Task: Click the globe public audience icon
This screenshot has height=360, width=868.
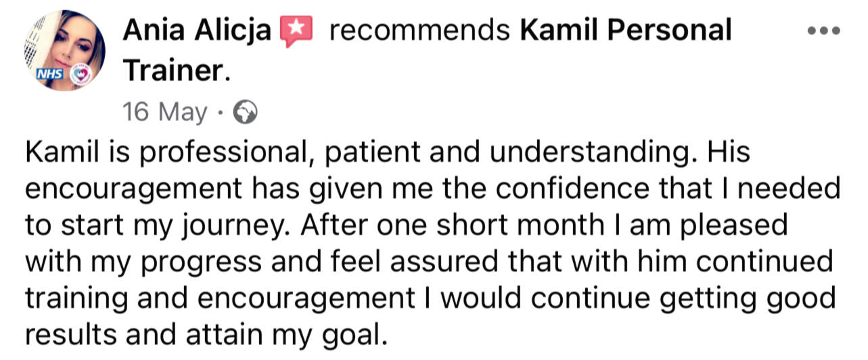Action: coord(244,112)
